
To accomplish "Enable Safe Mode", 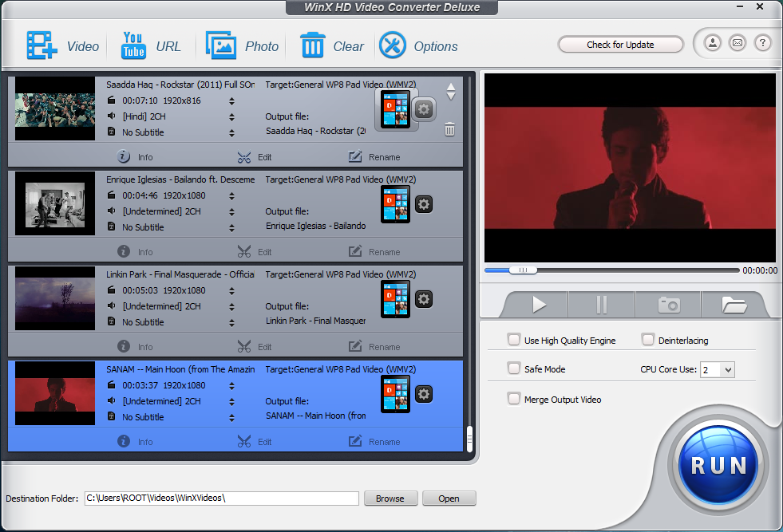I will coord(514,368).
